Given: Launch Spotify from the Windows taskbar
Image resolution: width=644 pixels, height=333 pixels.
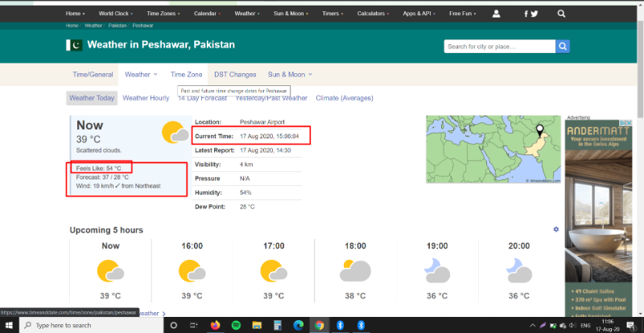Looking at the screenshot, I should tap(236, 325).
